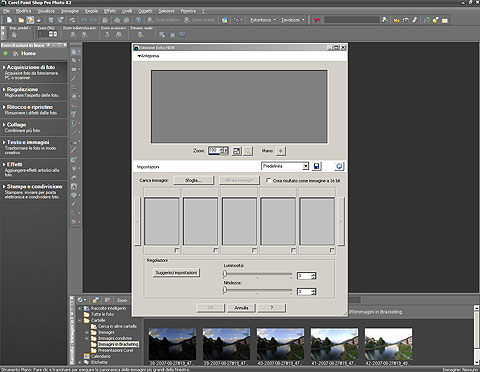480x372 pixels.
Task: Open the Livelli menu
Action: pyautogui.click(x=127, y=11)
